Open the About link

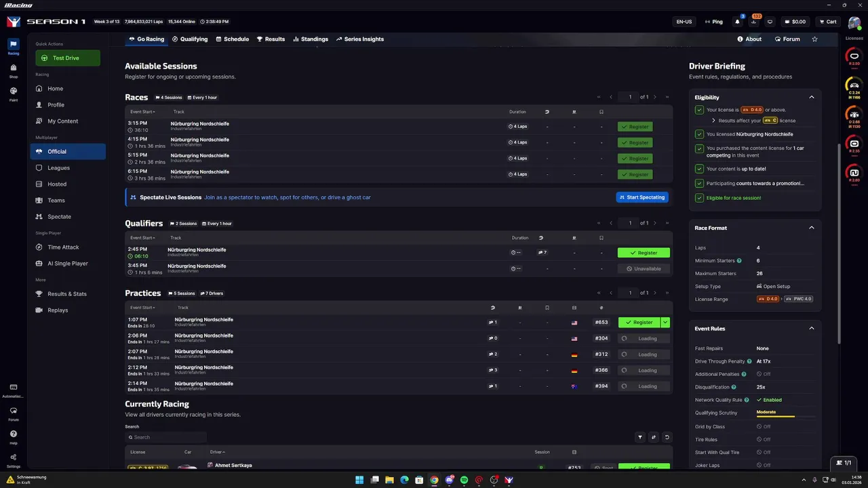[x=749, y=39]
